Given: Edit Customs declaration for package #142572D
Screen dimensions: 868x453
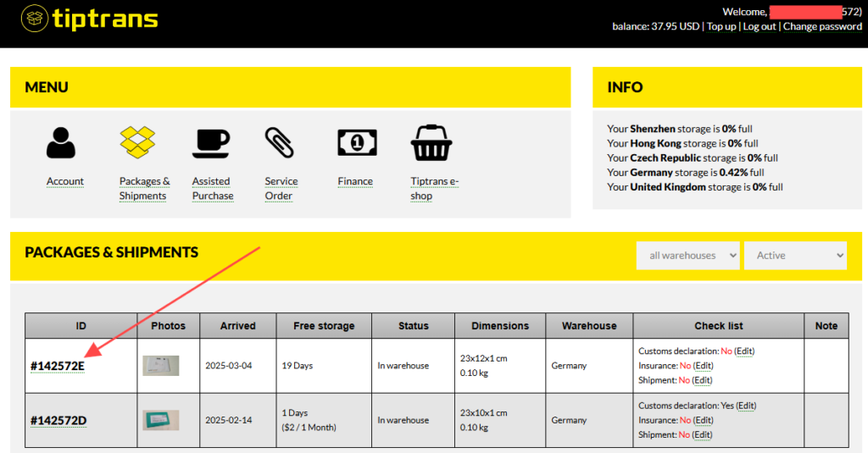Looking at the screenshot, I should (746, 406).
